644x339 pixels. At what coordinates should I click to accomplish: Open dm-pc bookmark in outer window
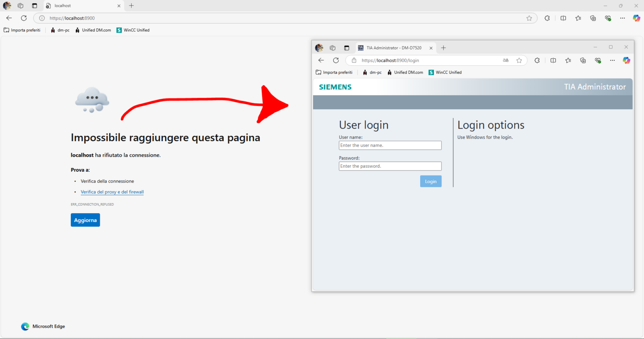[60, 30]
